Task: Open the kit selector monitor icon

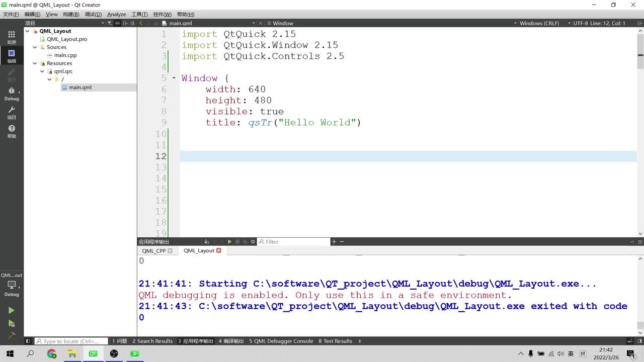Action: [12, 285]
